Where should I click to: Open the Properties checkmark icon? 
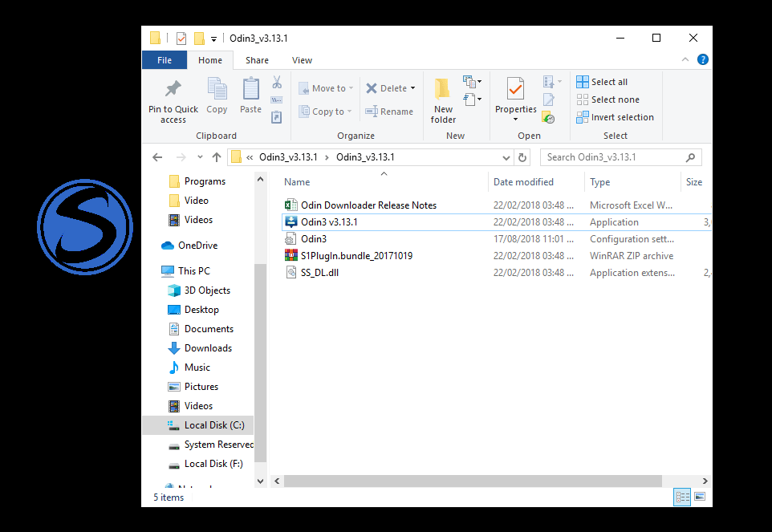click(x=515, y=89)
